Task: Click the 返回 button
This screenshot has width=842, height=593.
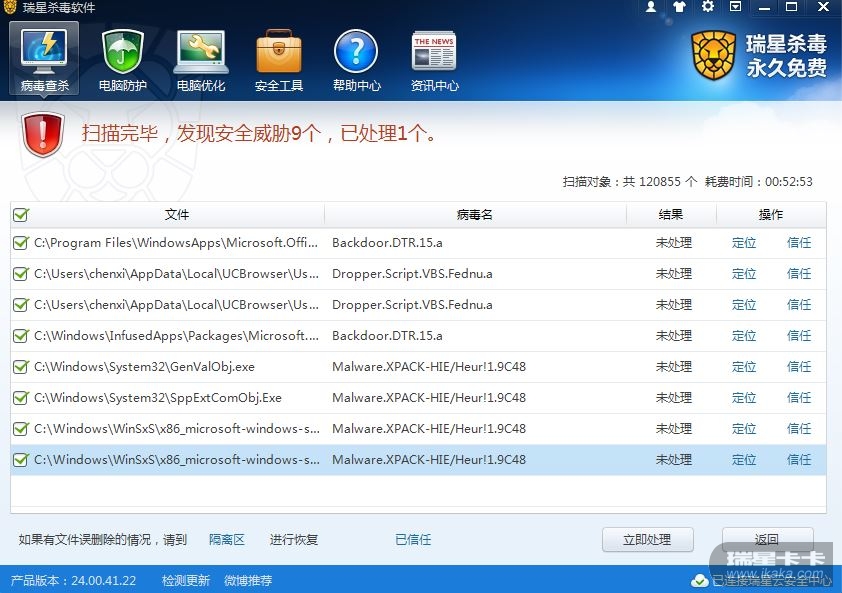Action: (767, 539)
